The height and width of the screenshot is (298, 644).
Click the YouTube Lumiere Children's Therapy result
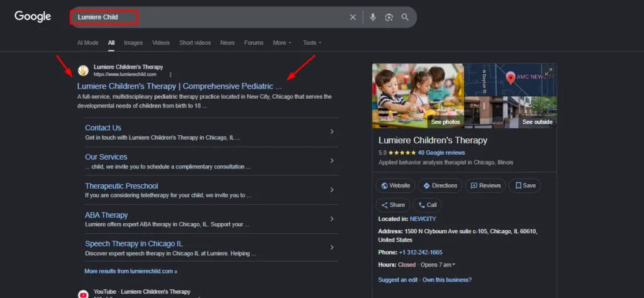click(142, 292)
